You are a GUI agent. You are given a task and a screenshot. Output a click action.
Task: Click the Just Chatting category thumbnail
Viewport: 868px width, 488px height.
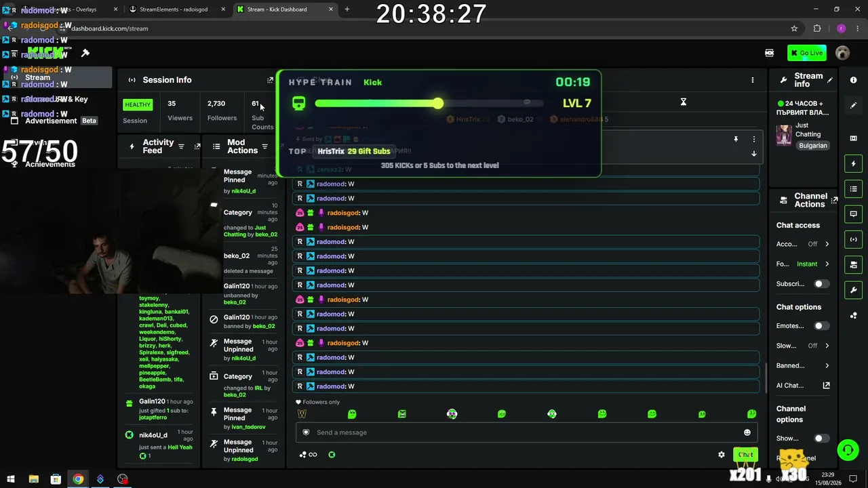point(784,135)
